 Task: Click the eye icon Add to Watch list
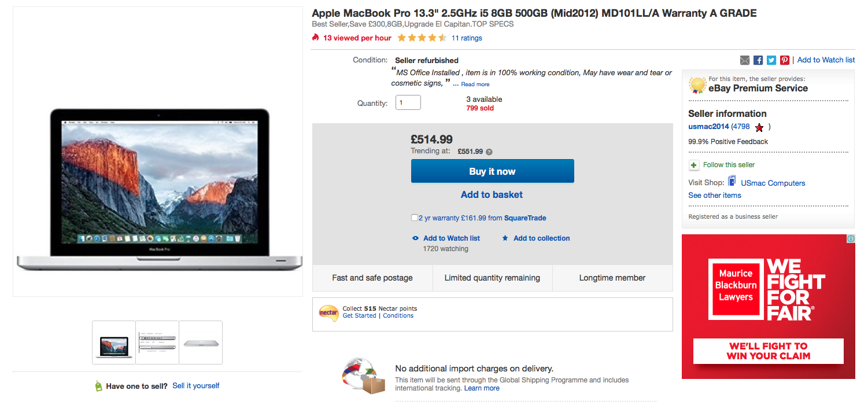pos(415,238)
